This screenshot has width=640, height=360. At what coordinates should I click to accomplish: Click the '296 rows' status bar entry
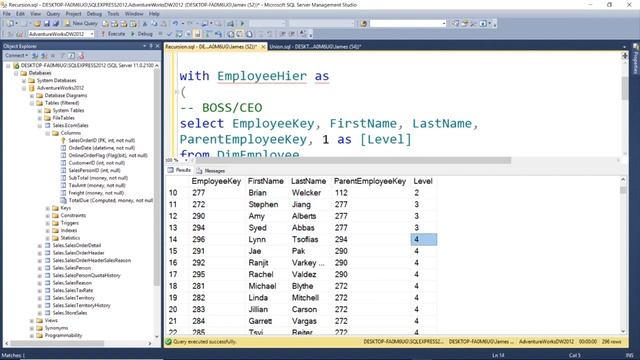tap(611, 342)
